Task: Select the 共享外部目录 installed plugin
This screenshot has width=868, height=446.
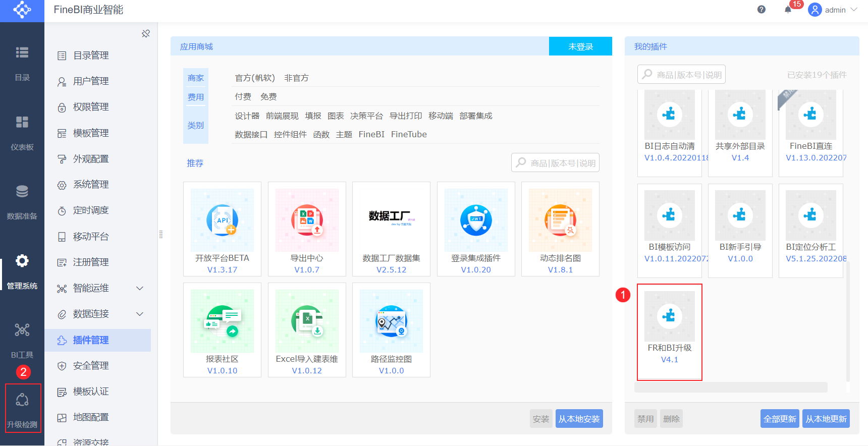Action: pos(740,133)
